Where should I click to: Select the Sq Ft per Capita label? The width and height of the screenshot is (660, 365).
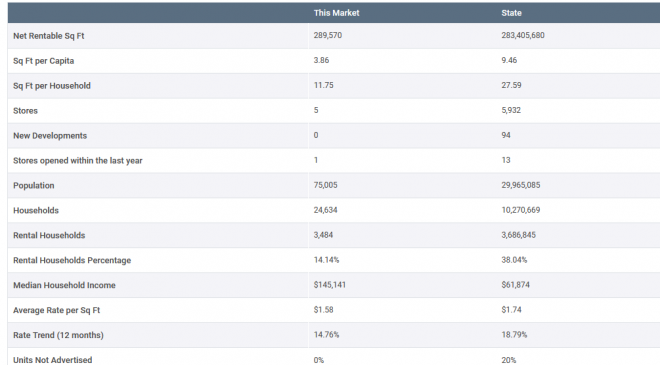tap(43, 61)
